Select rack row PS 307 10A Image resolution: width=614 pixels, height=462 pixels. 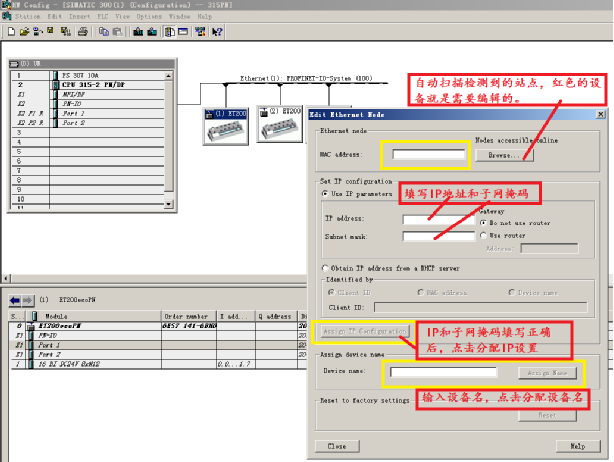pyautogui.click(x=88, y=76)
